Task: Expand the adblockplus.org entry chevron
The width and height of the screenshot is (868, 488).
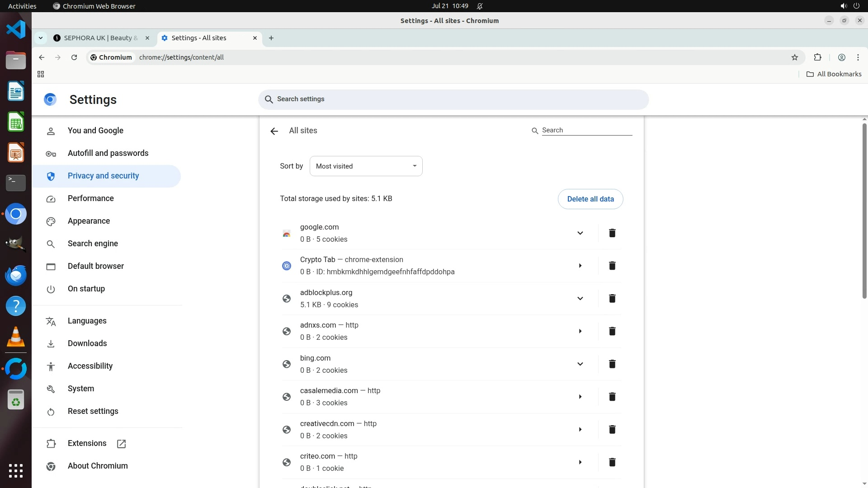Action: pyautogui.click(x=580, y=299)
